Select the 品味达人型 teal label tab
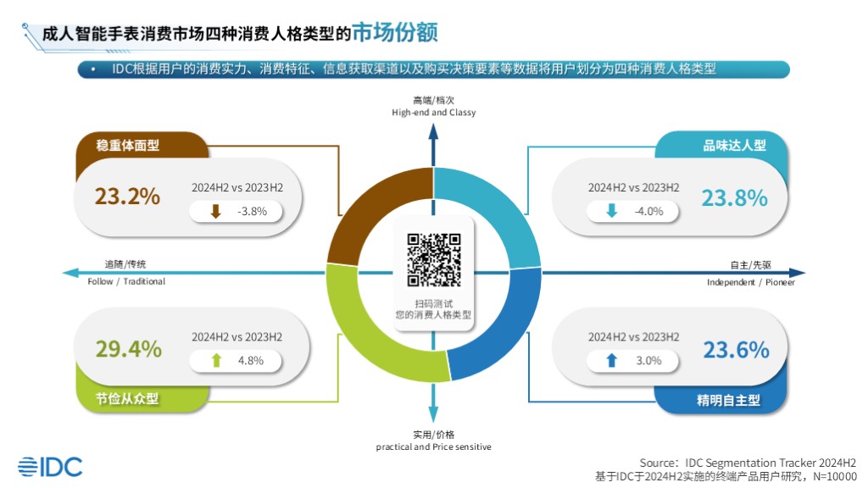868x488 pixels. pos(723,146)
